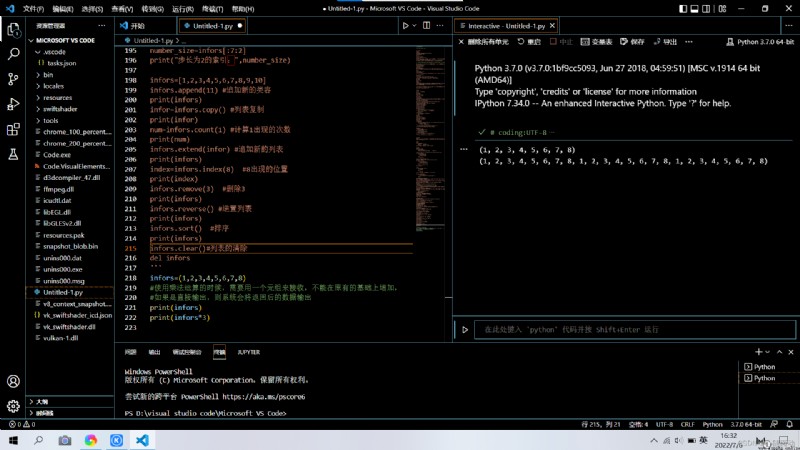Open the Terminal menu
Image resolution: width=800 pixels, height=450 pixels.
point(212,9)
